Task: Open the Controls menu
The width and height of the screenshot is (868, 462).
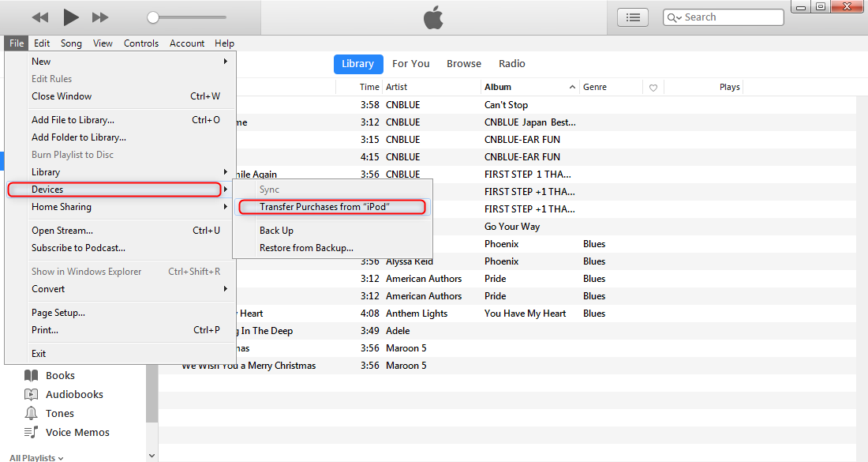Action: tap(141, 43)
